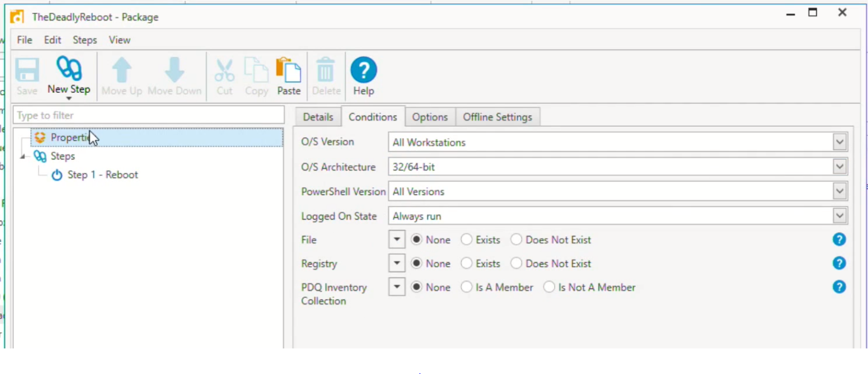Click the Move Down arrow icon
The width and height of the screenshot is (868, 374).
point(174,70)
